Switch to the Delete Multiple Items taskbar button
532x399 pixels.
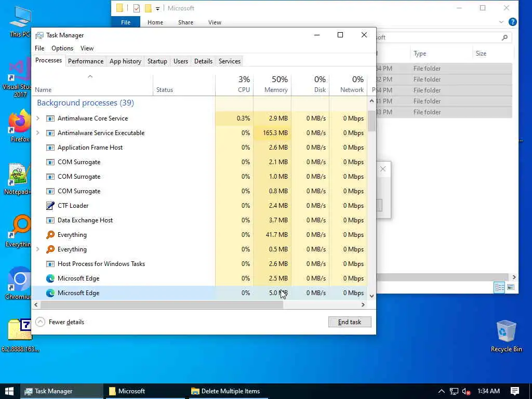227,391
